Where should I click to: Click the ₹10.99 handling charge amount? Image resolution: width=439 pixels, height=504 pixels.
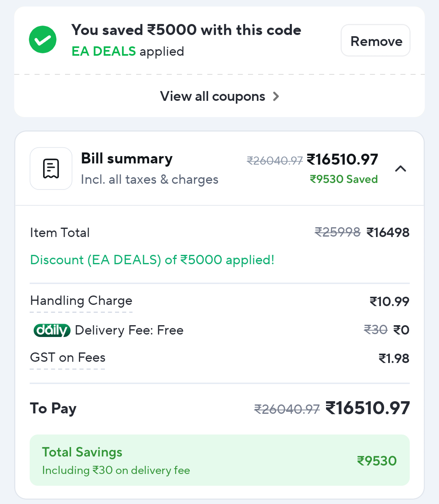tap(389, 302)
